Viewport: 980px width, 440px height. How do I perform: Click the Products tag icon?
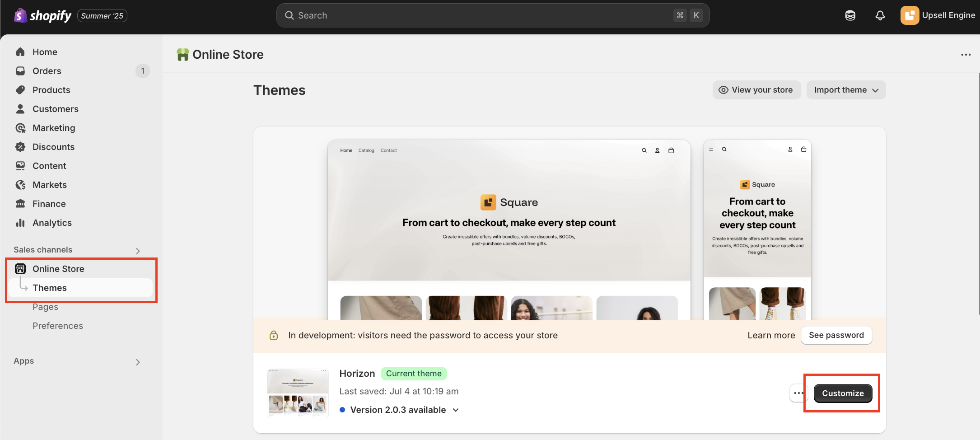point(20,90)
